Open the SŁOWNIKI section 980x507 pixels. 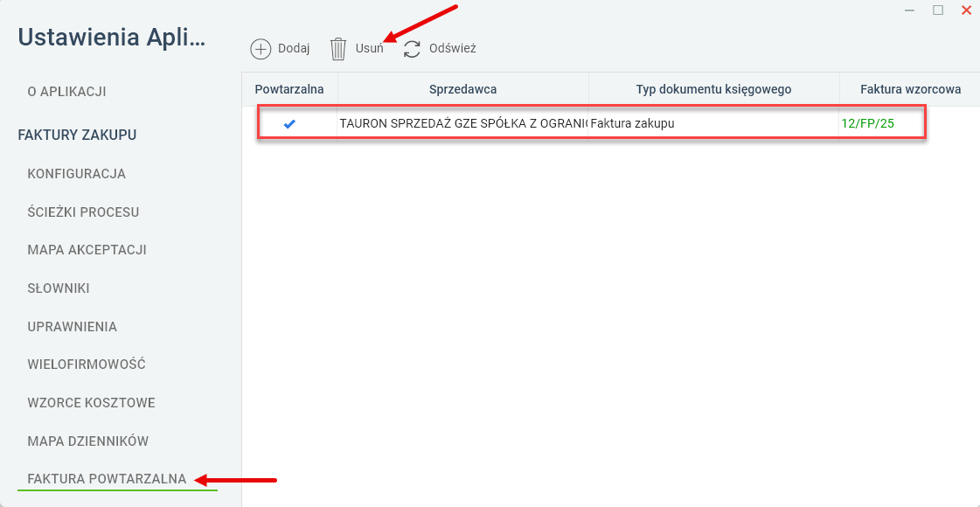[x=59, y=288]
